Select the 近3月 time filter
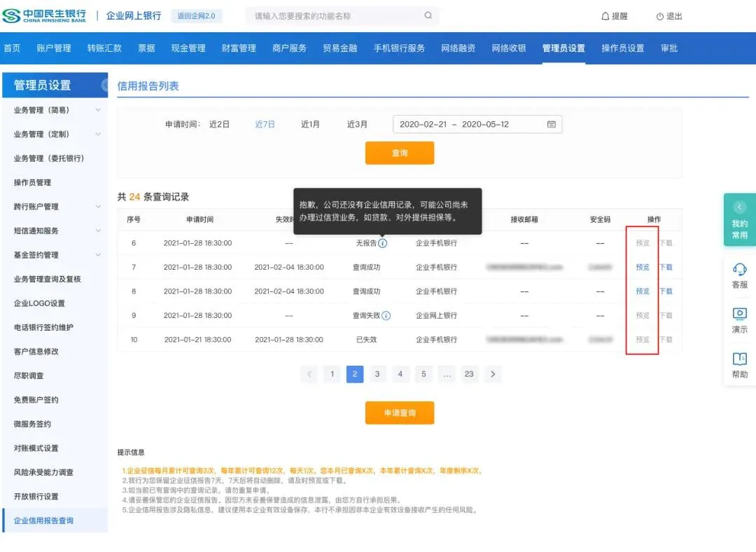Screen dimensions: 756x552 [x=357, y=124]
